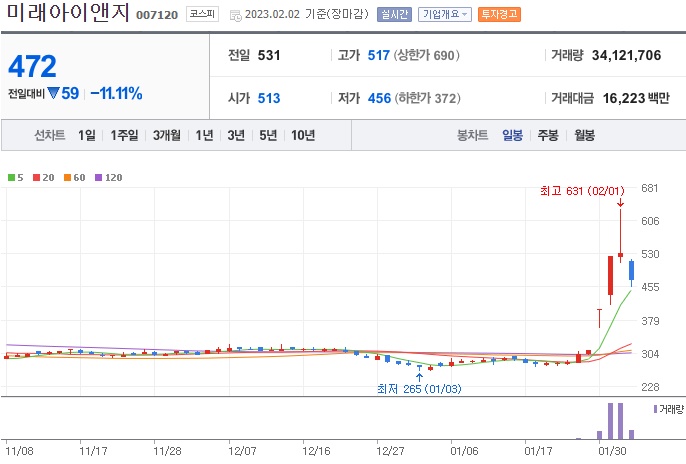
Task: Click the 12/27 date axis label
Action: 391,451
